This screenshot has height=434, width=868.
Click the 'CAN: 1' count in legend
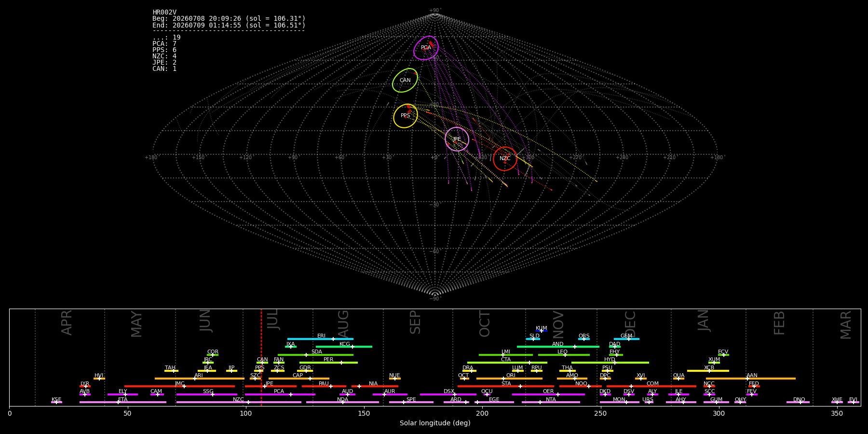(164, 68)
